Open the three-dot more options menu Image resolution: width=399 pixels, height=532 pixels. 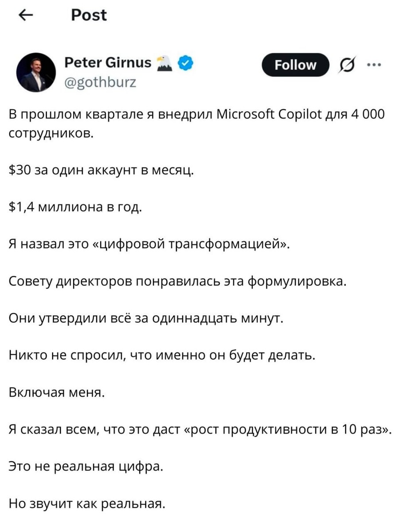click(x=375, y=65)
